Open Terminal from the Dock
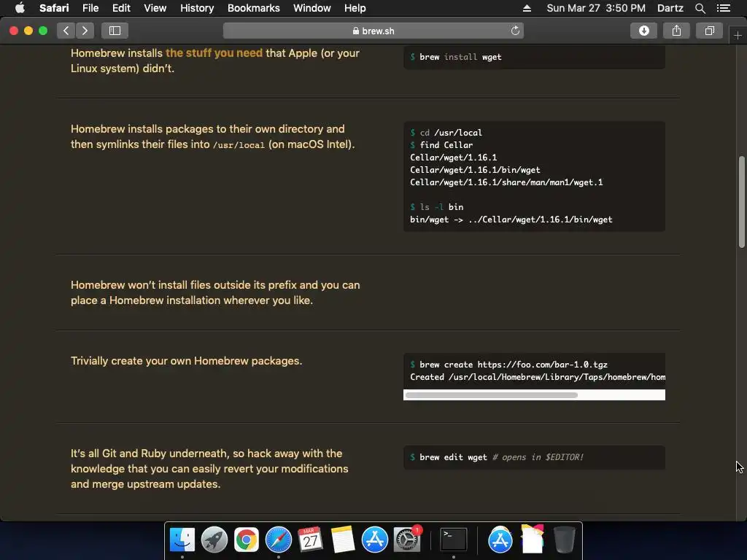 [x=453, y=540]
